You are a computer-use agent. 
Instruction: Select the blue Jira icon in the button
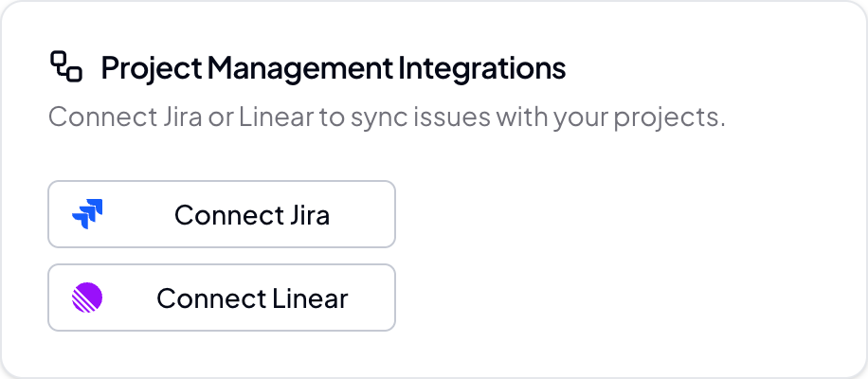pyautogui.click(x=88, y=214)
